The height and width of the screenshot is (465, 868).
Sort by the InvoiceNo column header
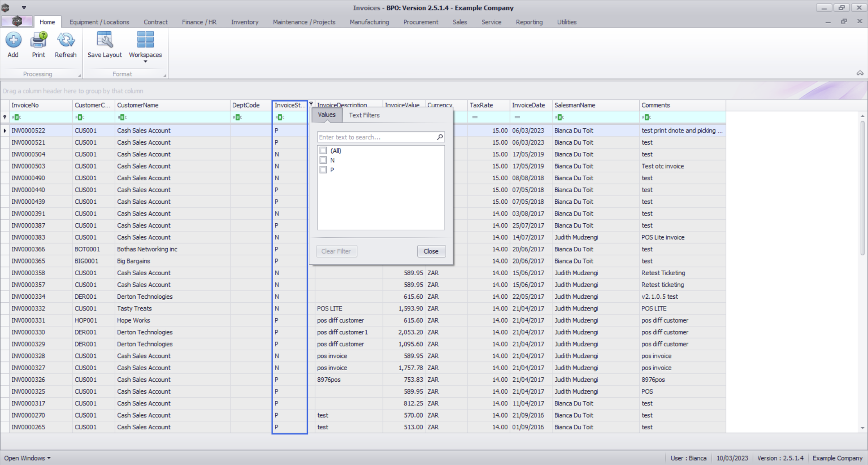pyautogui.click(x=41, y=105)
